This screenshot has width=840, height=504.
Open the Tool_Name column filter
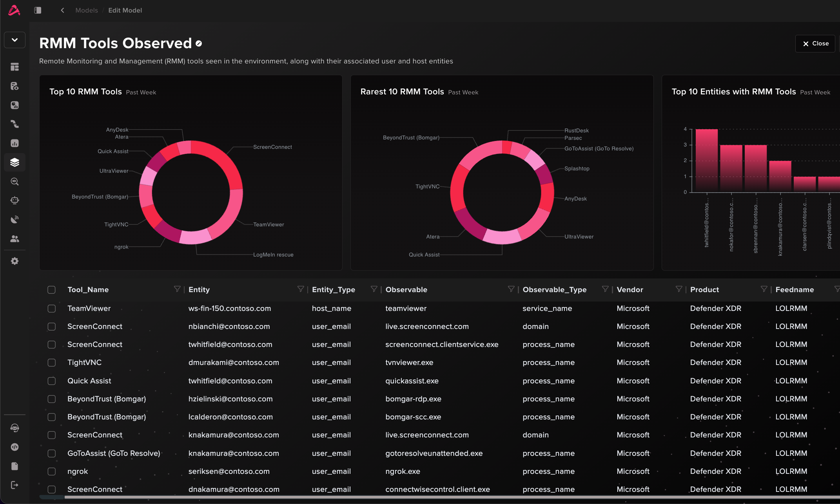point(177,289)
